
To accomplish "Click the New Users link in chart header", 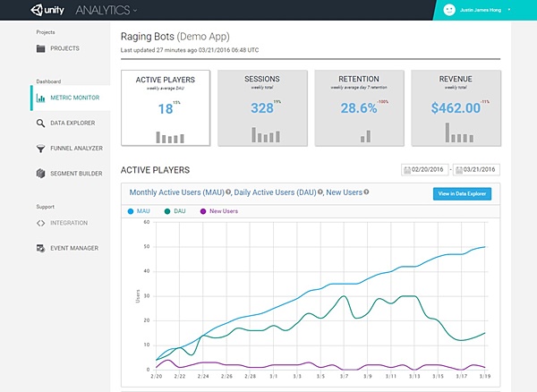I will [344, 192].
